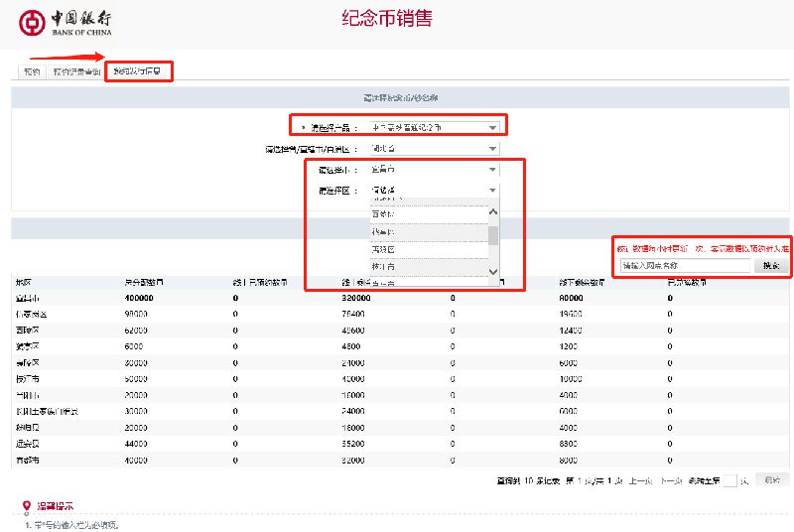Open the product selection dropdown
This screenshot has height=532, width=794.
(x=435, y=128)
